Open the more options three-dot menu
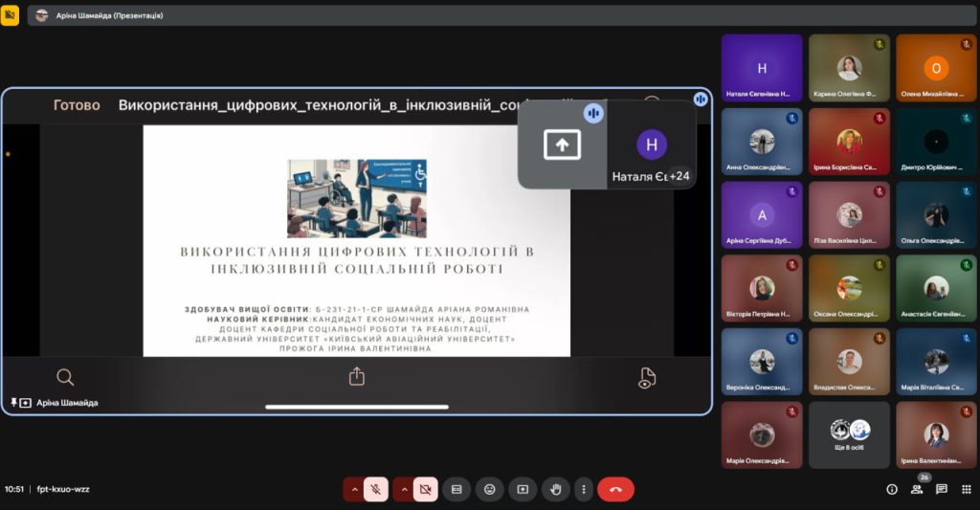The width and height of the screenshot is (980, 510). point(583,489)
